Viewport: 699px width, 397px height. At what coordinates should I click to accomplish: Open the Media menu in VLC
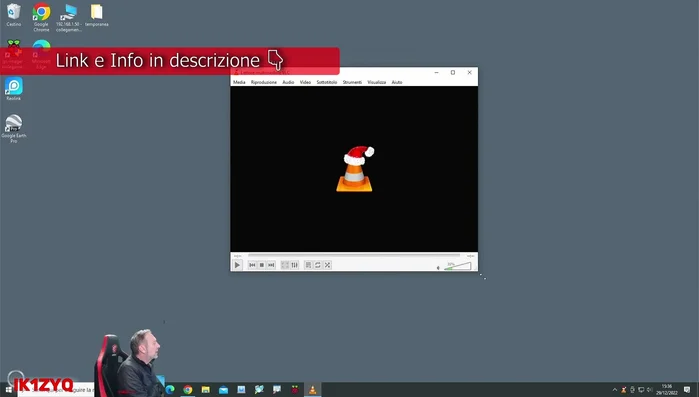pyautogui.click(x=239, y=82)
